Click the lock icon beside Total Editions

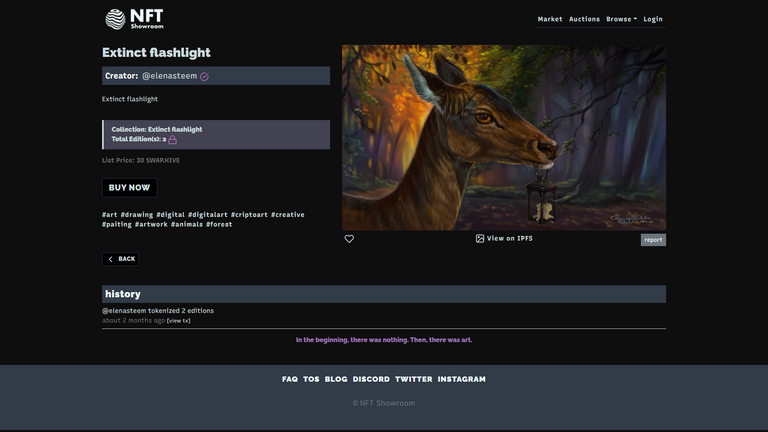point(172,140)
